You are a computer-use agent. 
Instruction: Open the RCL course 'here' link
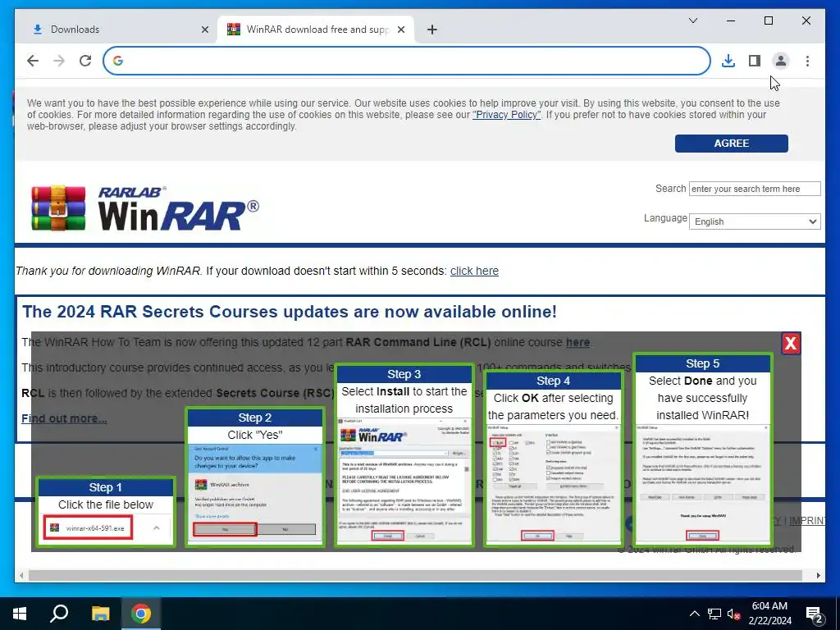click(577, 342)
